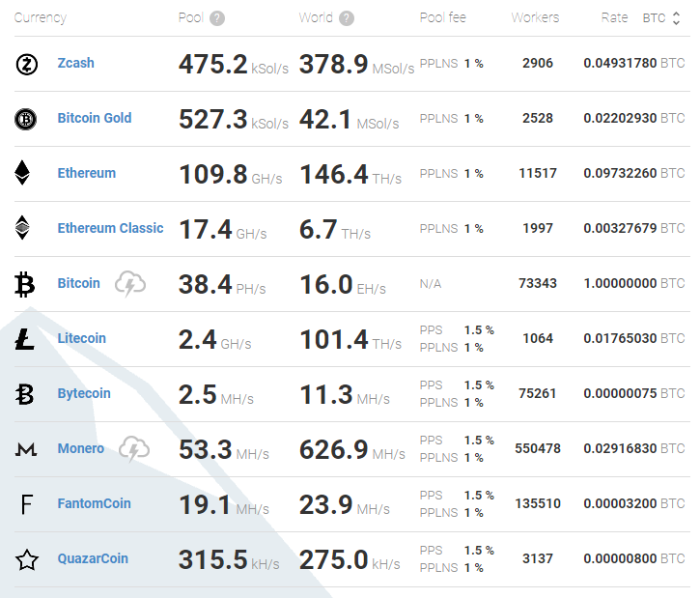Click the Monero M logo icon
Screen dimensions: 700x598
[26, 449]
